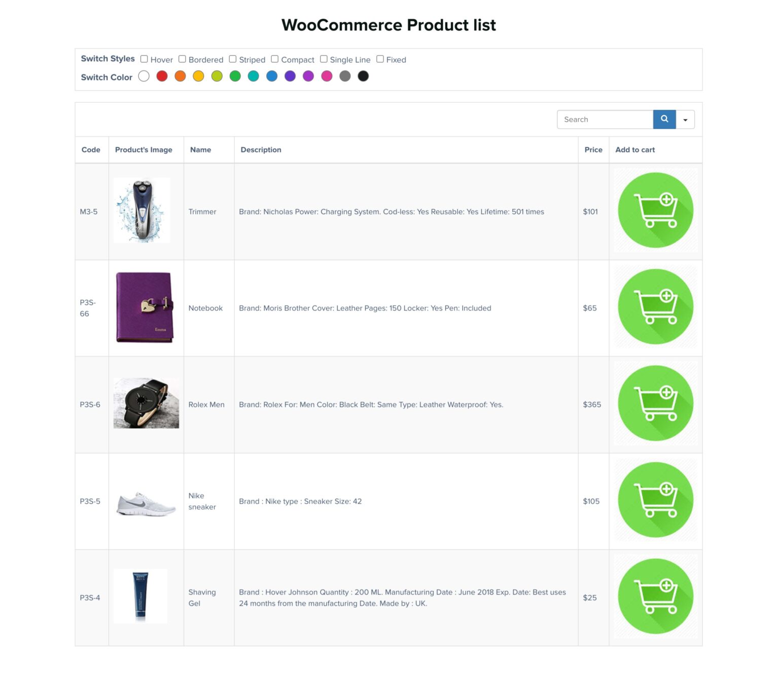Switch table color to red
779x700 pixels.
[x=162, y=76]
